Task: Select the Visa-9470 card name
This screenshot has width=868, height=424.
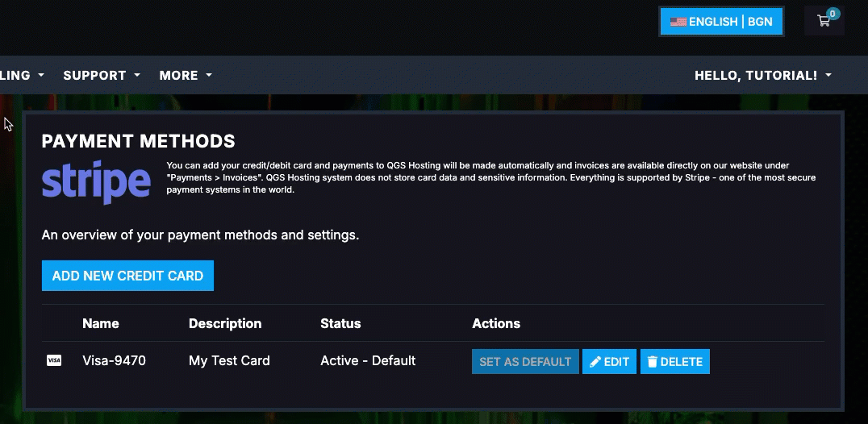Action: [x=114, y=360]
